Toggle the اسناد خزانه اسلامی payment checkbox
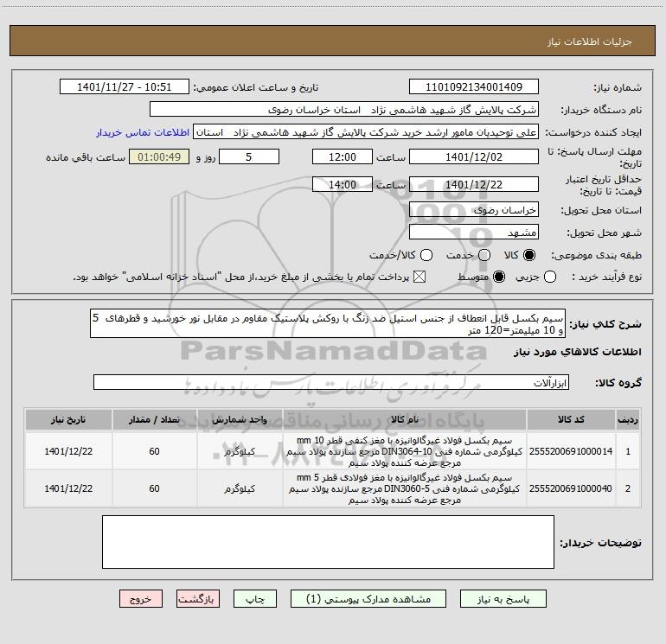Viewport: 666px width, 644px height. pos(419,277)
